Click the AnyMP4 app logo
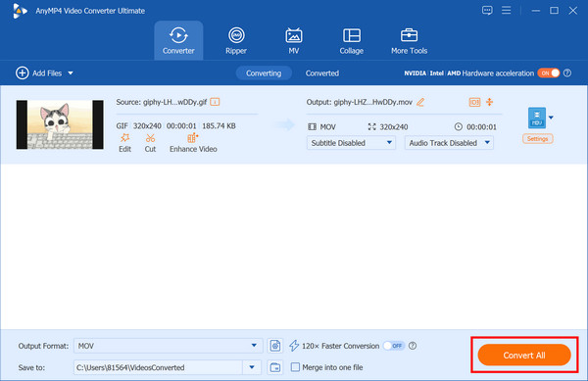 pyautogui.click(x=20, y=11)
